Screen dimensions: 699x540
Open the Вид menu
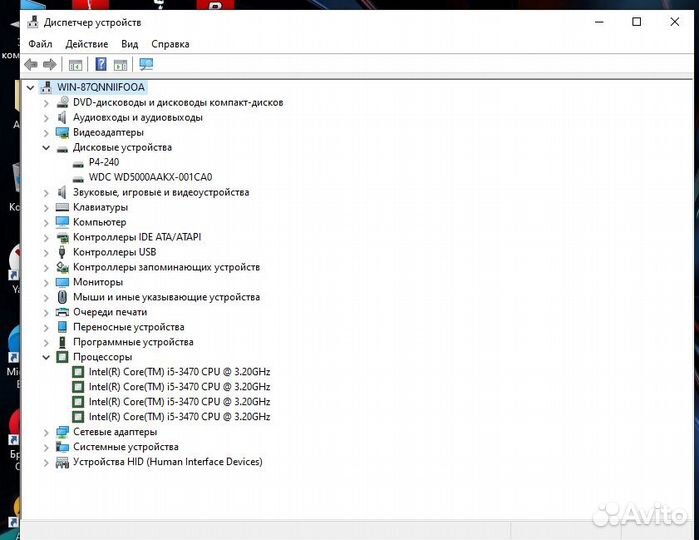130,44
